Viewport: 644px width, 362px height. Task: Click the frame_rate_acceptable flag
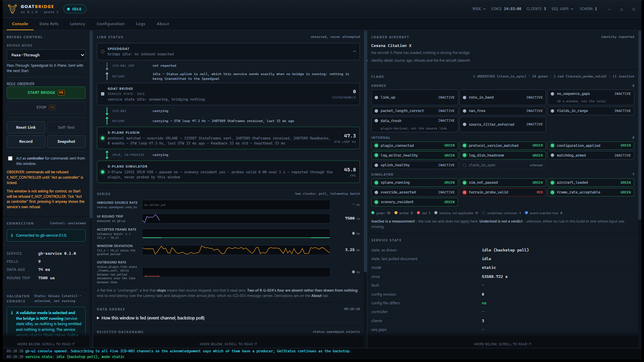(591, 192)
